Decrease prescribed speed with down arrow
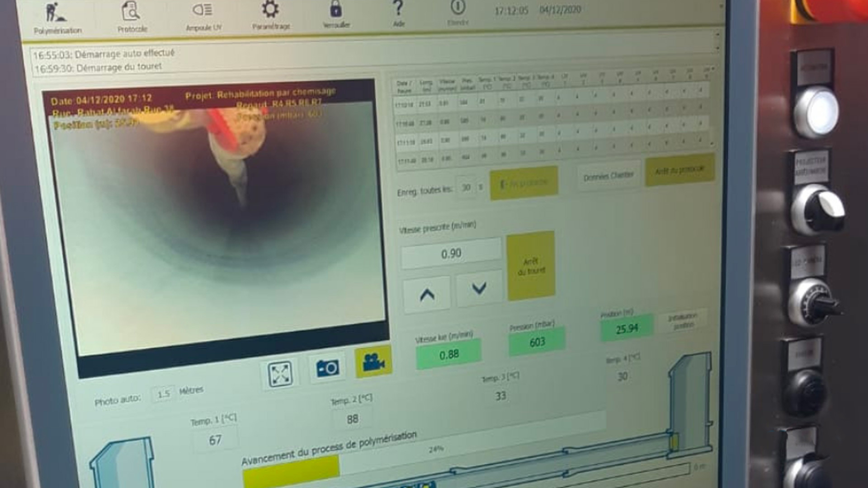This screenshot has height=488, width=868. pyautogui.click(x=479, y=288)
